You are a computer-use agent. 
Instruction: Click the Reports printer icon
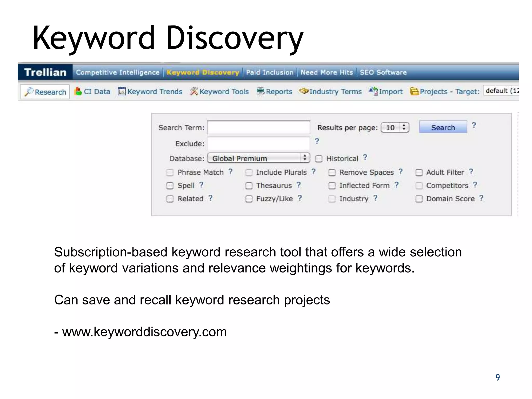click(x=261, y=91)
